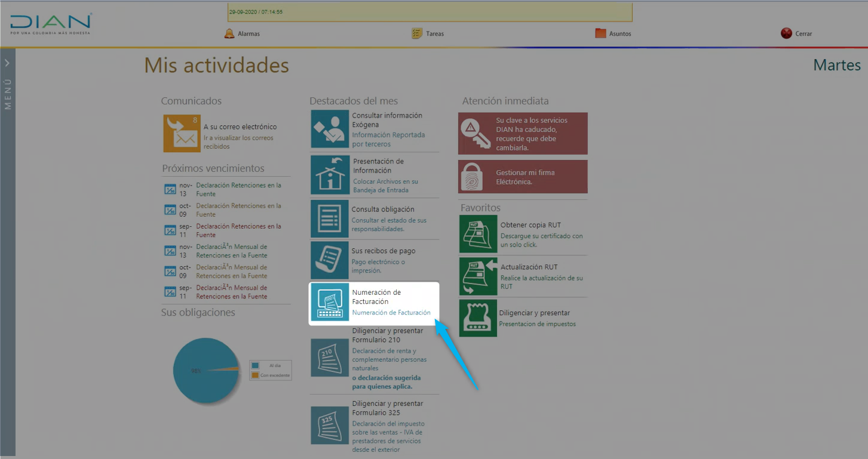Click the envelope icon under Comunicados
Screen dimensions: 868x459
pos(182,133)
